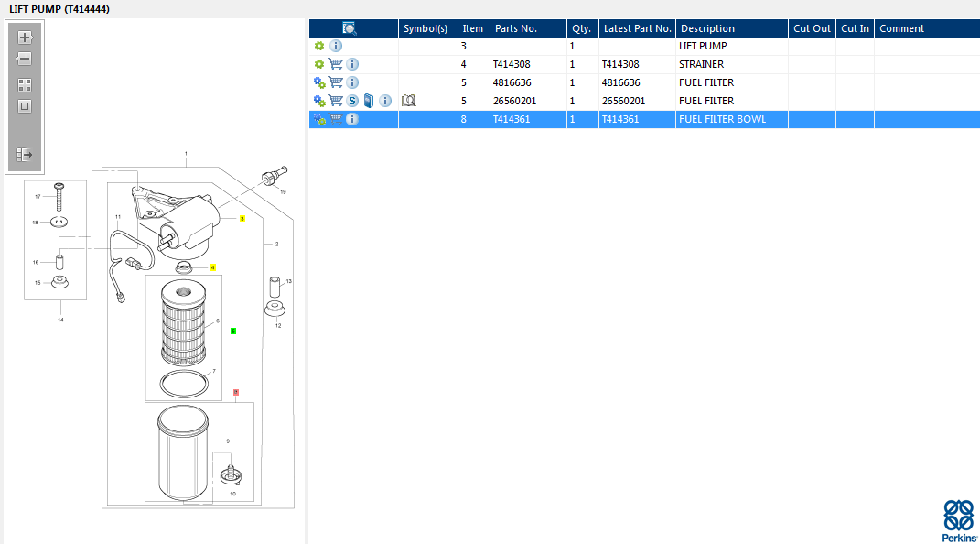Screen dimensions: 980x544
Task: Add FUEL FILTER 26560201 to the cart
Action: pyautogui.click(x=336, y=100)
